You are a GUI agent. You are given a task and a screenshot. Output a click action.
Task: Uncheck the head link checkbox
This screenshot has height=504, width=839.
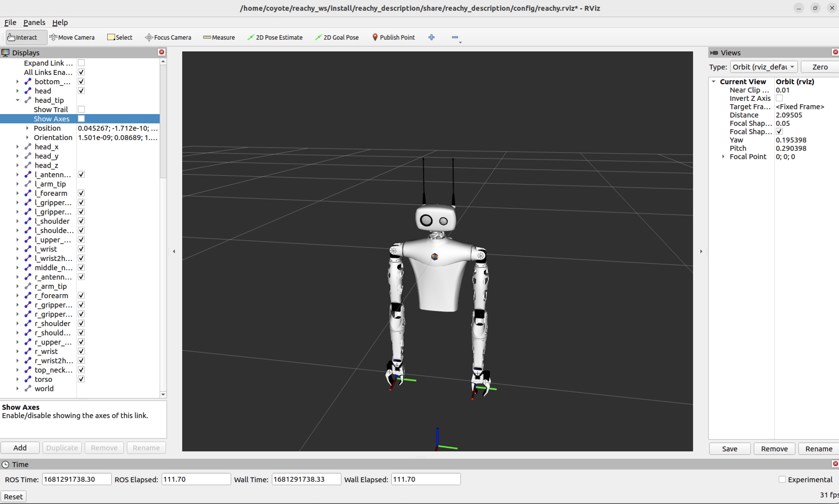tap(81, 91)
